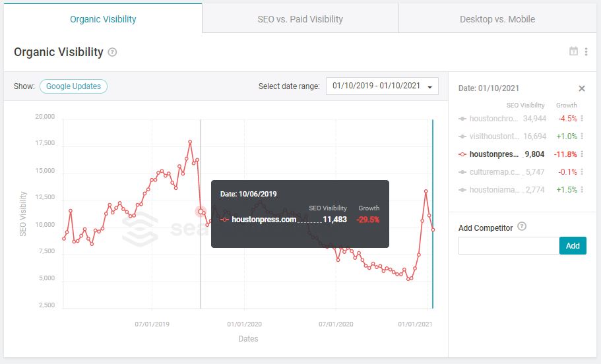Click the Add Competitor help icon
This screenshot has height=364, width=601.
[x=522, y=226]
